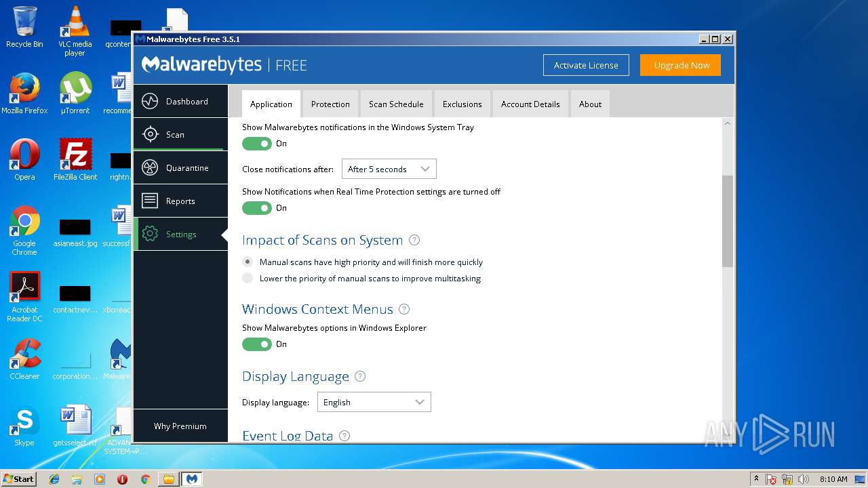Toggle Real Time Protection off notifications switch
The height and width of the screenshot is (488, 868).
pyautogui.click(x=257, y=208)
